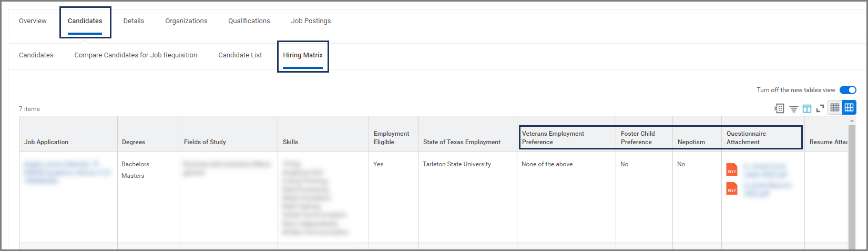The height and width of the screenshot is (251, 868).
Task: Open the Job Postings tab
Action: pyautogui.click(x=311, y=21)
